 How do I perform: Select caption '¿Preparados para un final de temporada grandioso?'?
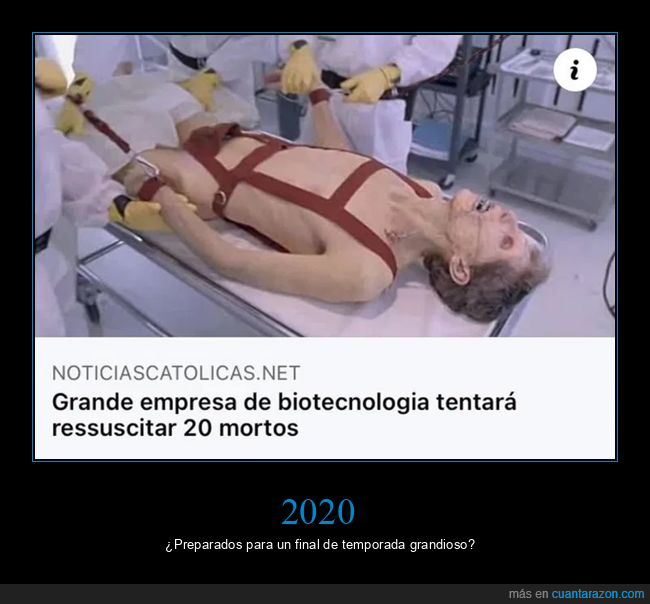click(x=320, y=544)
